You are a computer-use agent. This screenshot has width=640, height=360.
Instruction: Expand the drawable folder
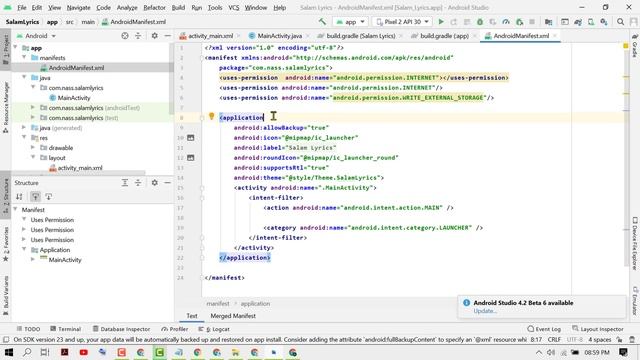[x=33, y=148]
